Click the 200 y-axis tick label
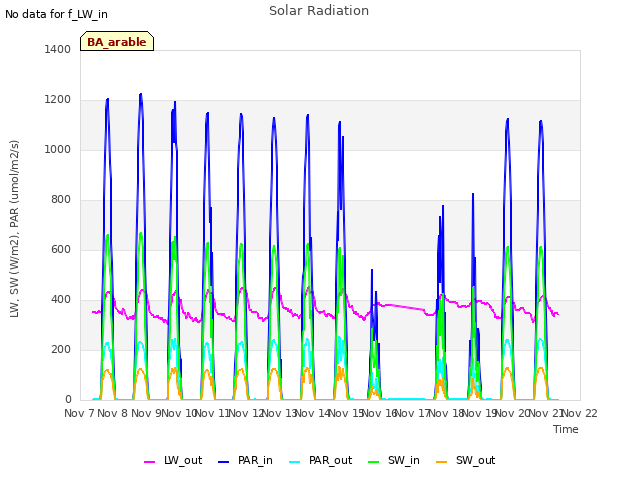Viewport: 640px width, 480px height. pyautogui.click(x=61, y=349)
